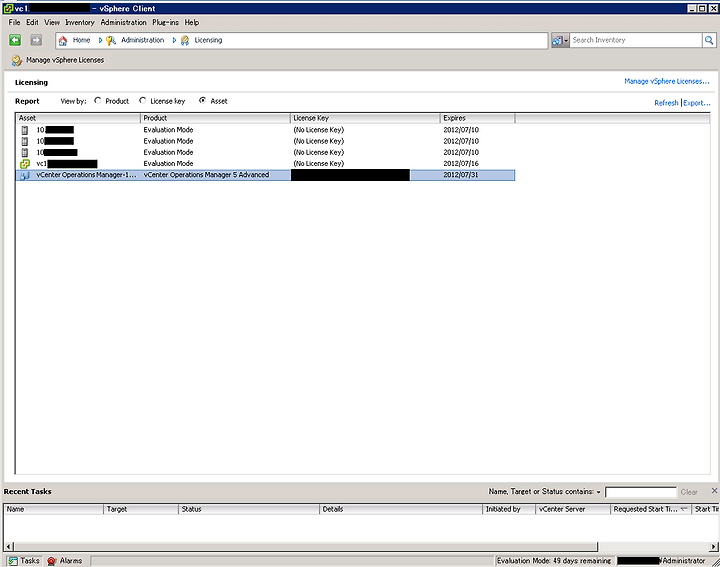This screenshot has height=567, width=720.
Task: Click the Recent Tasks Details column header
Action: [x=401, y=509]
